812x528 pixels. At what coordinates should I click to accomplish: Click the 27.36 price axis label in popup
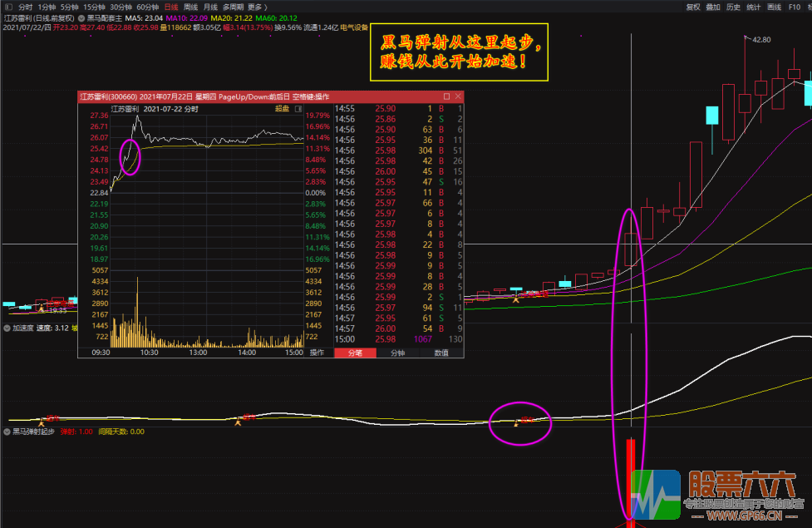99,116
